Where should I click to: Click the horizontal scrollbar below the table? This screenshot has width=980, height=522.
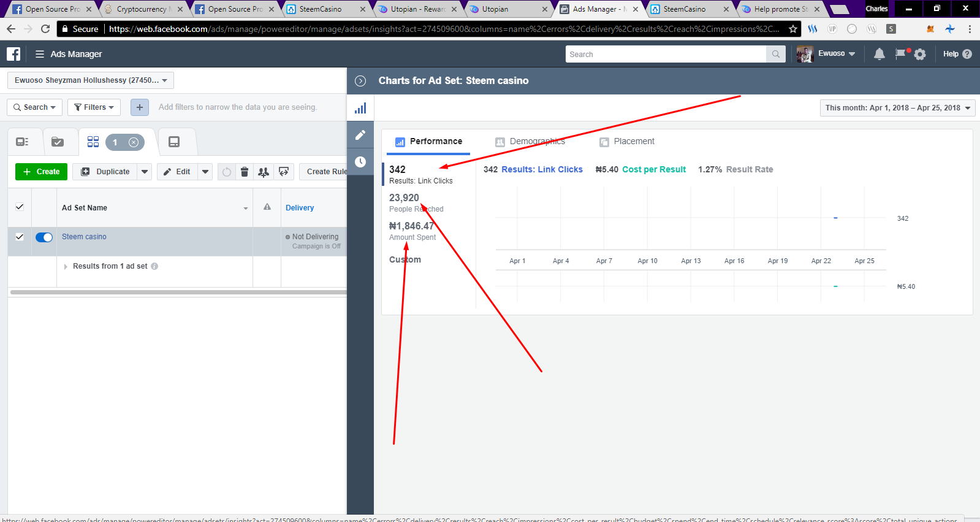[178, 293]
